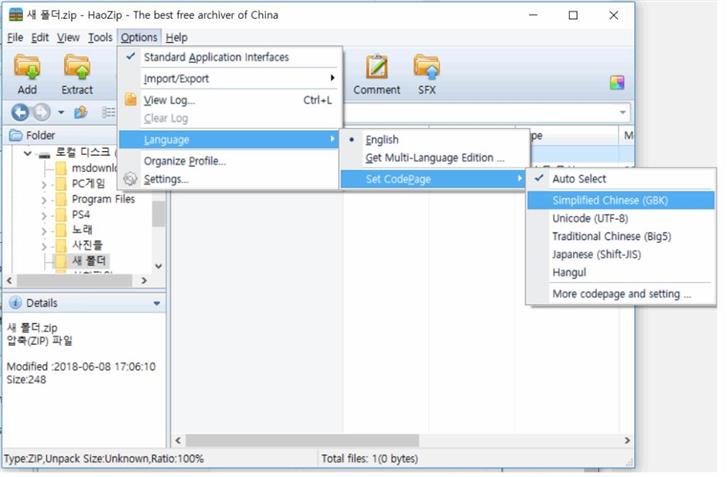Screen dimensions: 728x477
Task: Click the SFX toolbar icon
Action: coord(427,66)
